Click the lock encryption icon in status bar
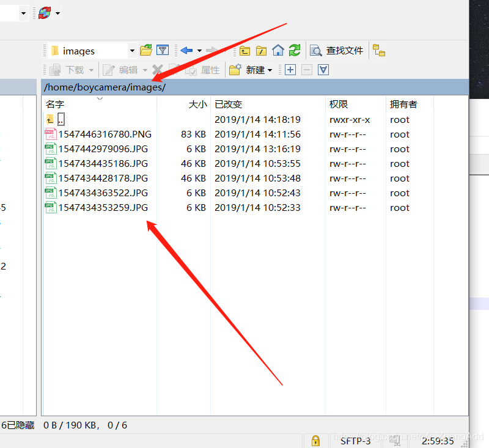The width and height of the screenshot is (489, 448). pos(315,441)
